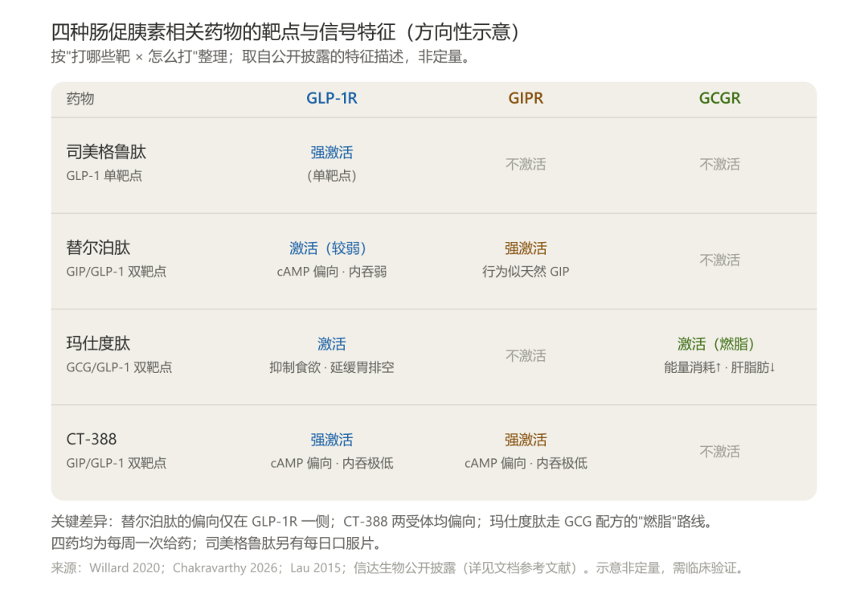Click 强激活 in CT-388 GLP-1R cell
This screenshot has height=590, width=868.
point(332,440)
